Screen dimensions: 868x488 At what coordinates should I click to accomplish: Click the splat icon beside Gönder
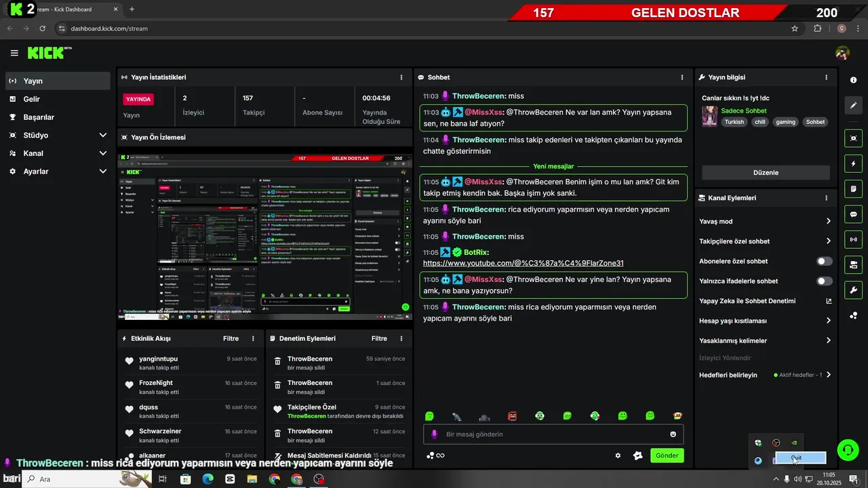[x=637, y=455]
